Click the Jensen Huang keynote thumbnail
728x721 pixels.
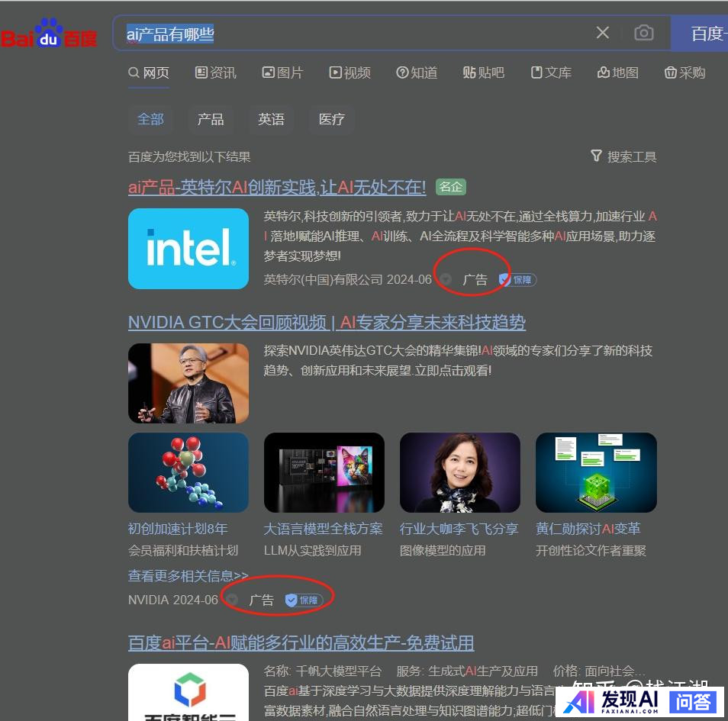point(188,383)
